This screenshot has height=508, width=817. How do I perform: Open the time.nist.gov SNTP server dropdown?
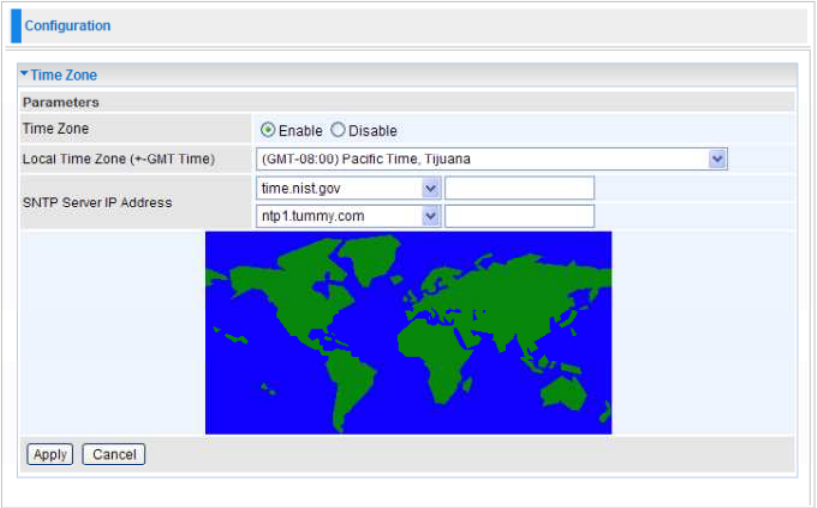click(349, 188)
